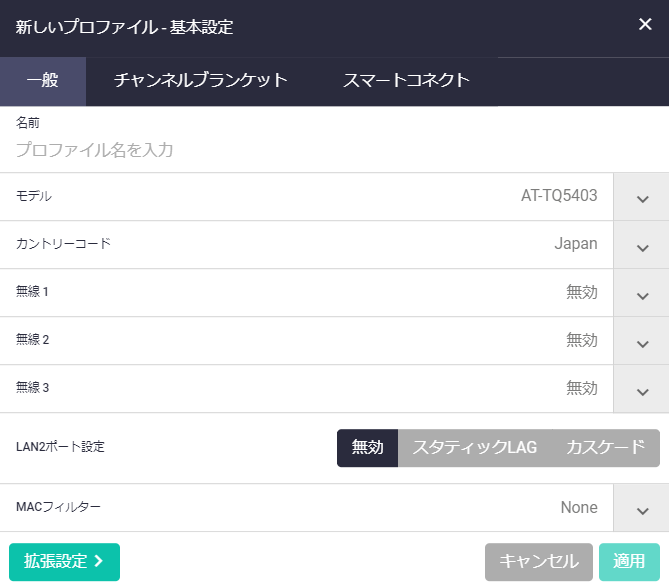The width and height of the screenshot is (669, 588).
Task: Open 拡張設定 advanced settings
Action: click(x=64, y=562)
